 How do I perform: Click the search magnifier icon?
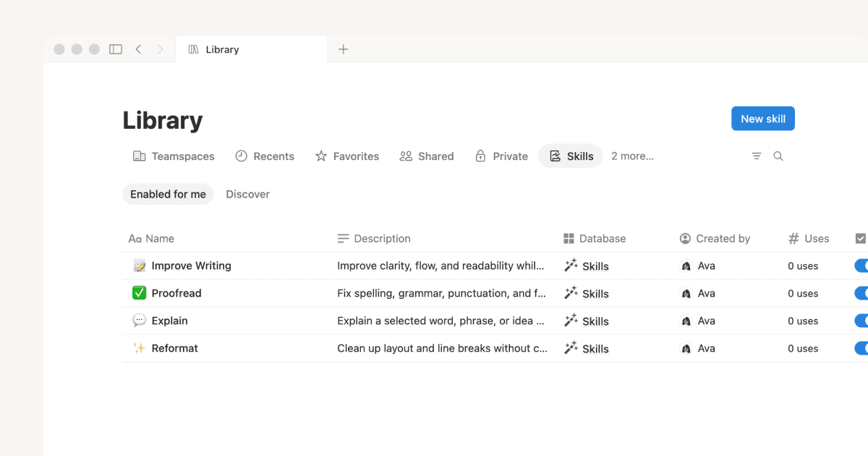tap(778, 156)
